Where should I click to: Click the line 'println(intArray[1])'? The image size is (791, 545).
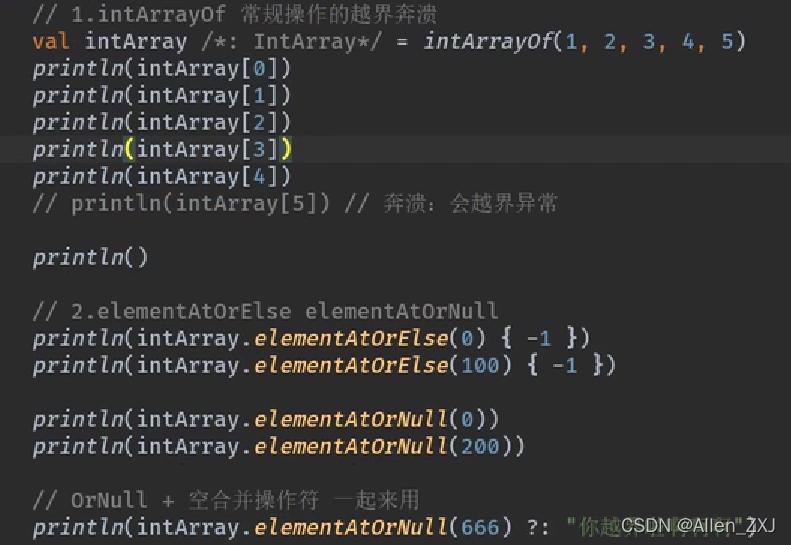[162, 95]
